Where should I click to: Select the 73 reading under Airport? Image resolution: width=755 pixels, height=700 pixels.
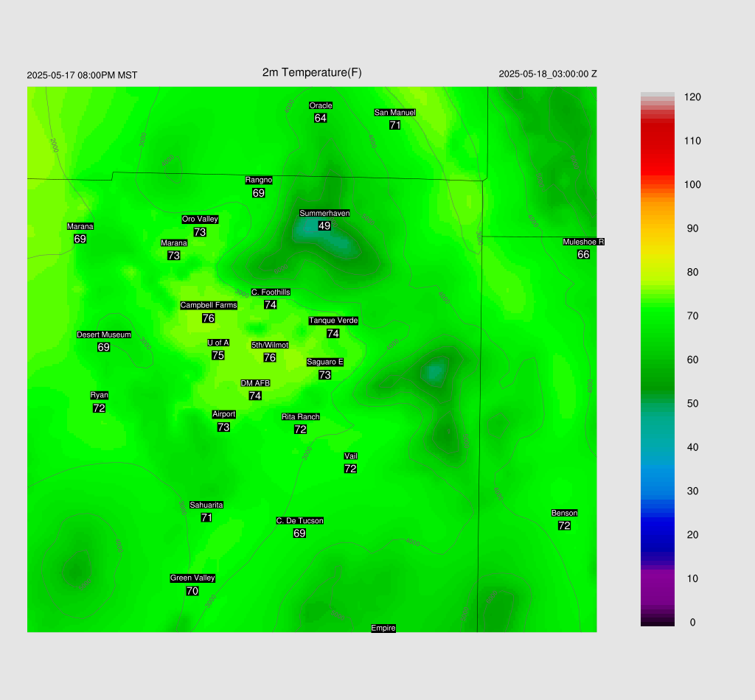tap(223, 427)
